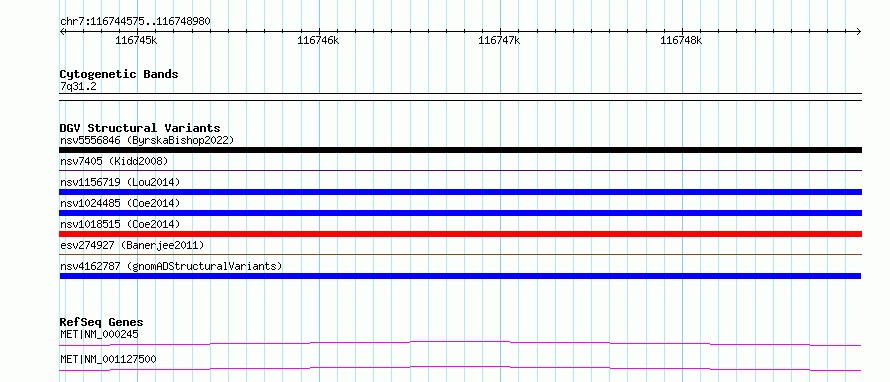Open the nsv1024485 (Coe2014) label
The width and height of the screenshot is (890, 382).
click(x=120, y=203)
